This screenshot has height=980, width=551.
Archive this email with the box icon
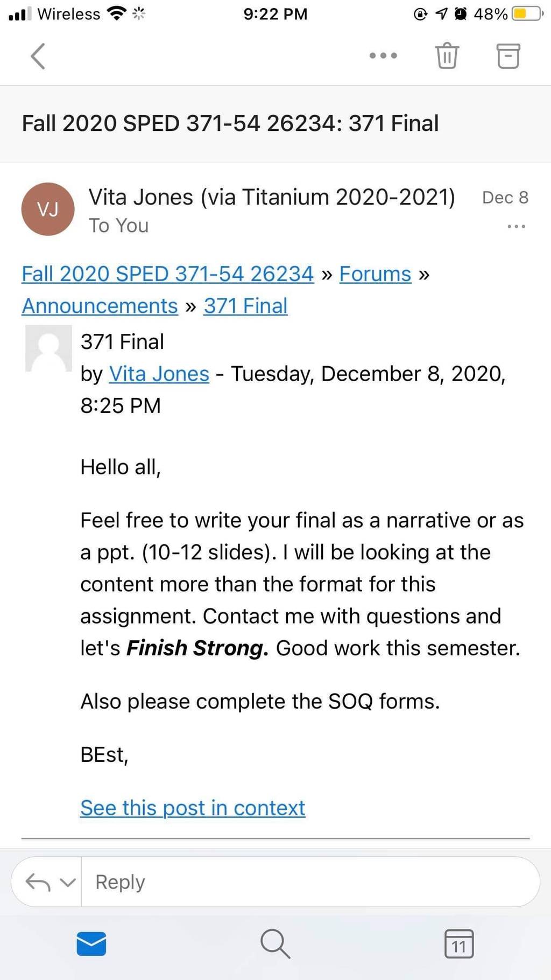tap(508, 55)
